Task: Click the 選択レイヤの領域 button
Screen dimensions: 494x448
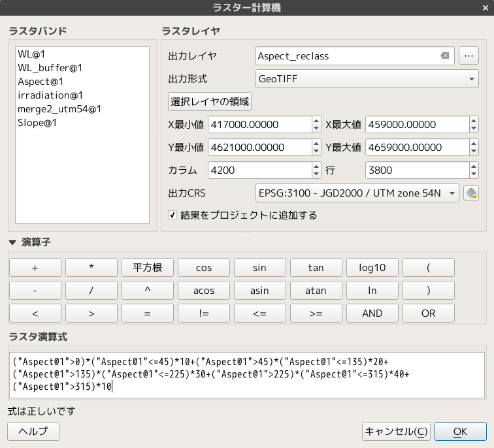Action: (210, 101)
